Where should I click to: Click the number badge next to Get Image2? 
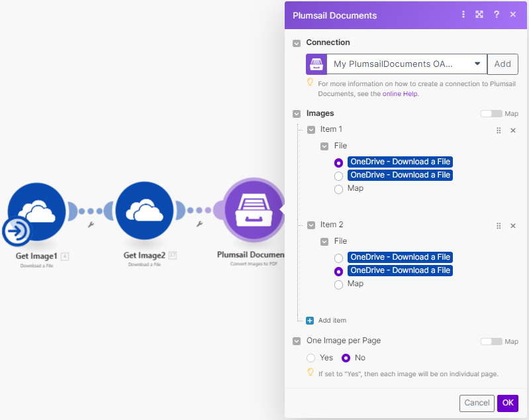click(x=172, y=255)
